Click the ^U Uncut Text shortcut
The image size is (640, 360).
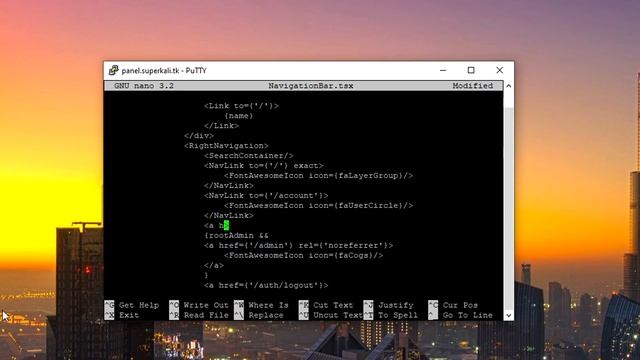(331, 315)
